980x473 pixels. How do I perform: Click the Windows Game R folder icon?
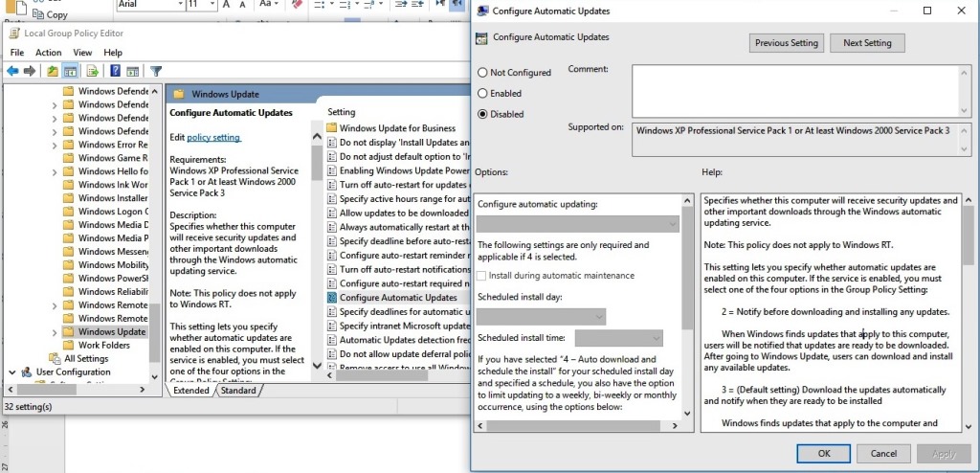68,158
